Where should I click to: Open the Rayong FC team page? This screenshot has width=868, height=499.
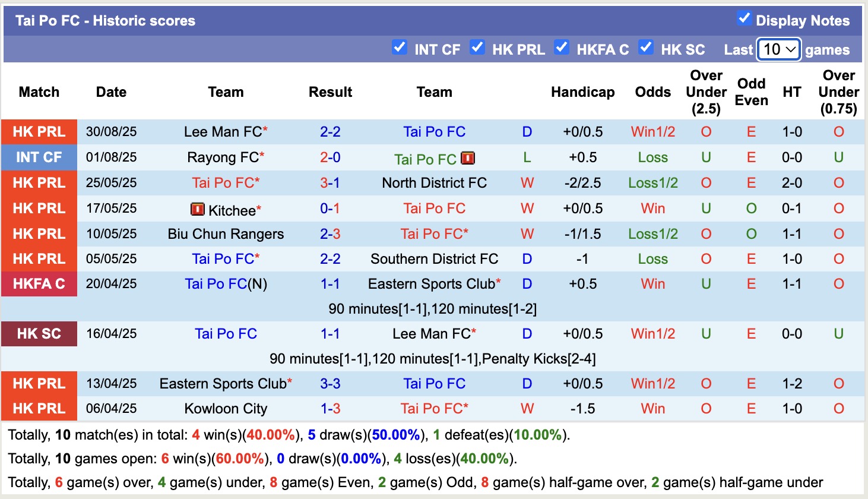(221, 157)
